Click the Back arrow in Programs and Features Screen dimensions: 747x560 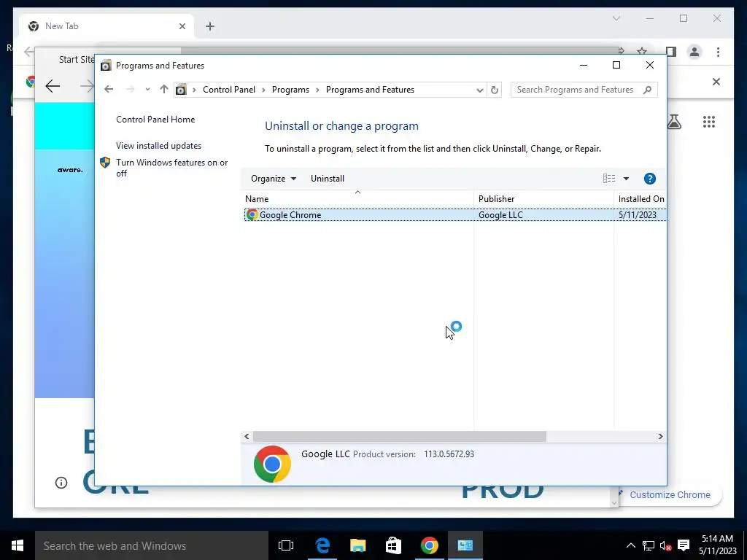109,90
